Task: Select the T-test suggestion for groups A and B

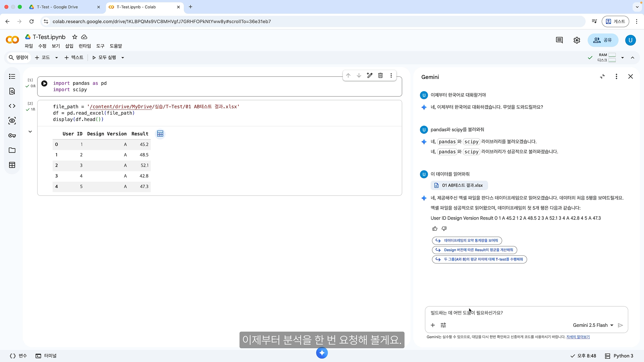Action: pyautogui.click(x=479, y=259)
